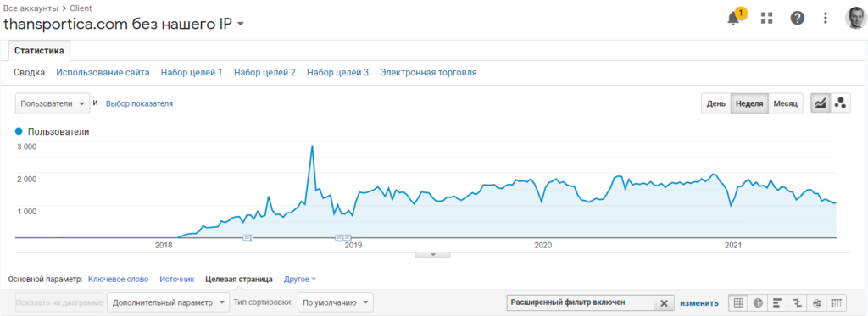868x316 pixels.
Task: Select the comparison view icon
Action: tap(797, 302)
